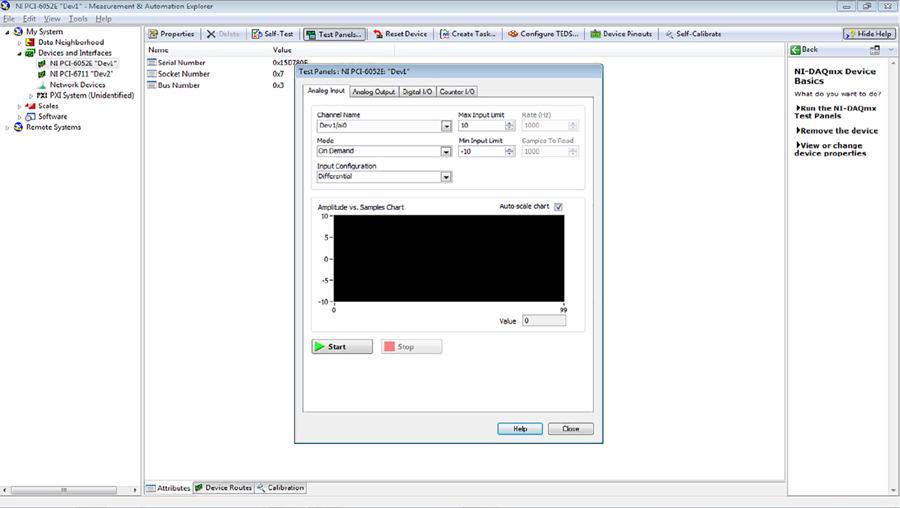900x508 pixels.
Task: Click help pane pop-out window icon
Action: click(x=875, y=51)
